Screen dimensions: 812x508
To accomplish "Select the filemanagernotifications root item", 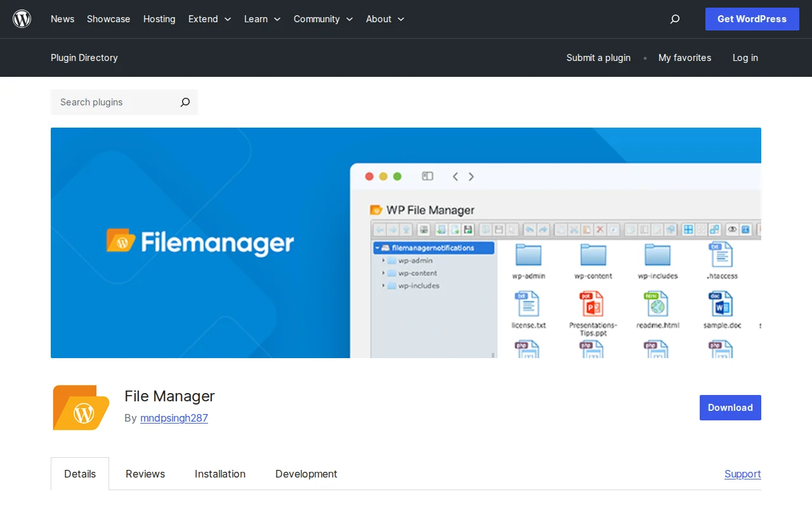I will click(x=433, y=248).
